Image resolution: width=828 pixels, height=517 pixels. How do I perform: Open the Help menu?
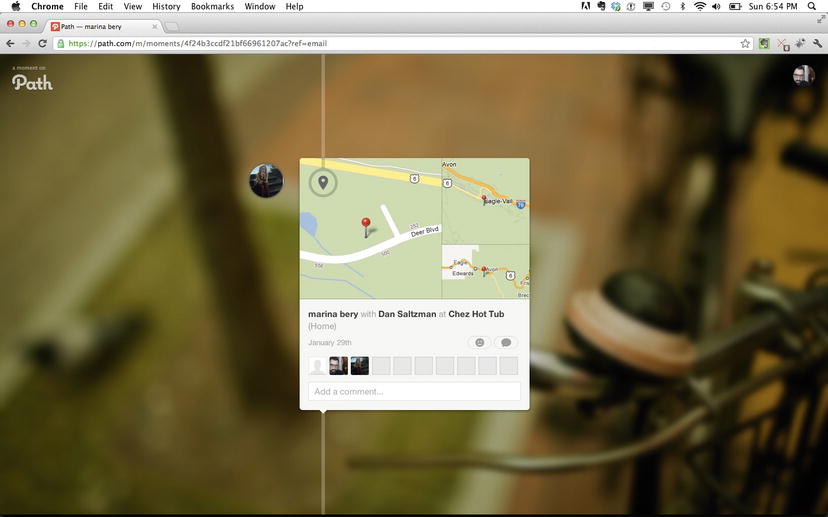[x=294, y=6]
